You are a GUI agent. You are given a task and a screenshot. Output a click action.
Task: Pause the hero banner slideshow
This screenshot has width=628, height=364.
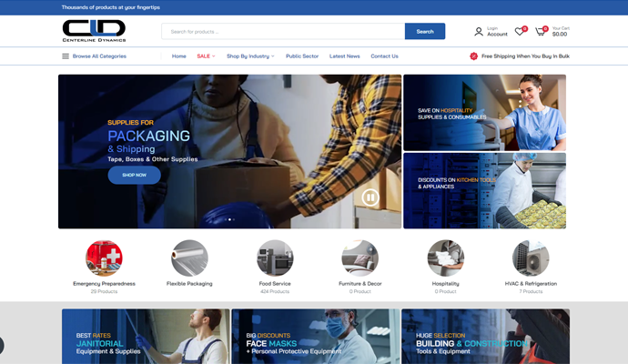click(x=370, y=197)
